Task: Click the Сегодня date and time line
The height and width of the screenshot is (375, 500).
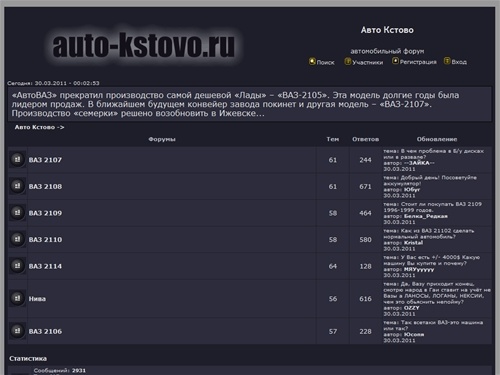Action: [x=53, y=83]
